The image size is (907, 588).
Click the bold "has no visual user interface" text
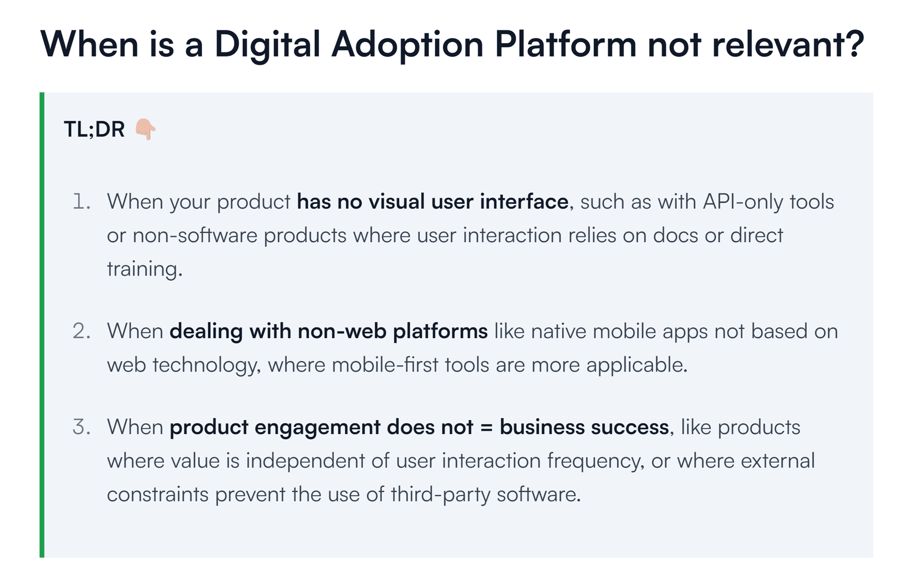(432, 201)
